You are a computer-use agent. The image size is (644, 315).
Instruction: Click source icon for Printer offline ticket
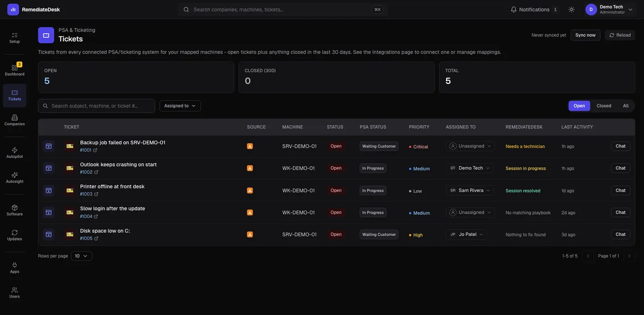tap(250, 190)
